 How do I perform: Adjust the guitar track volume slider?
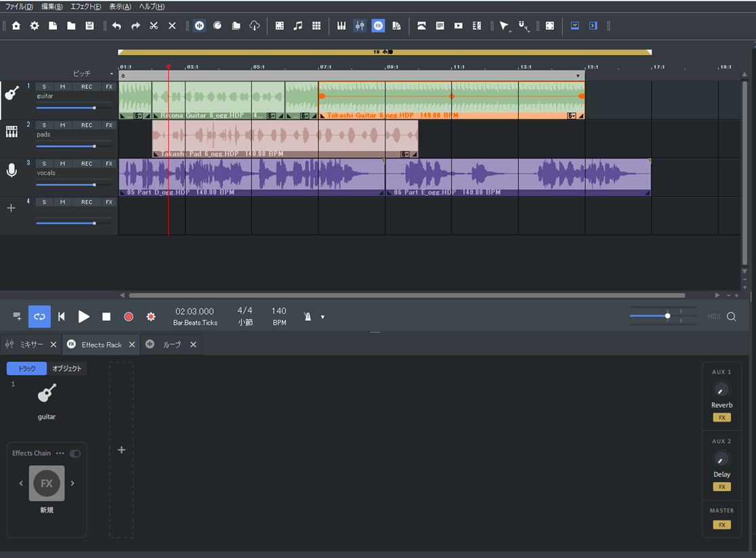[94, 108]
